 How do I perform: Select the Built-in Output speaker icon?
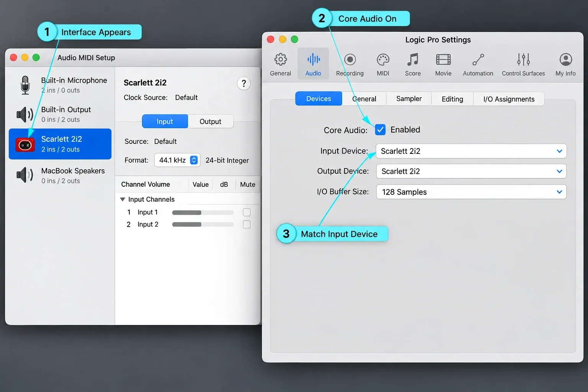(25, 114)
